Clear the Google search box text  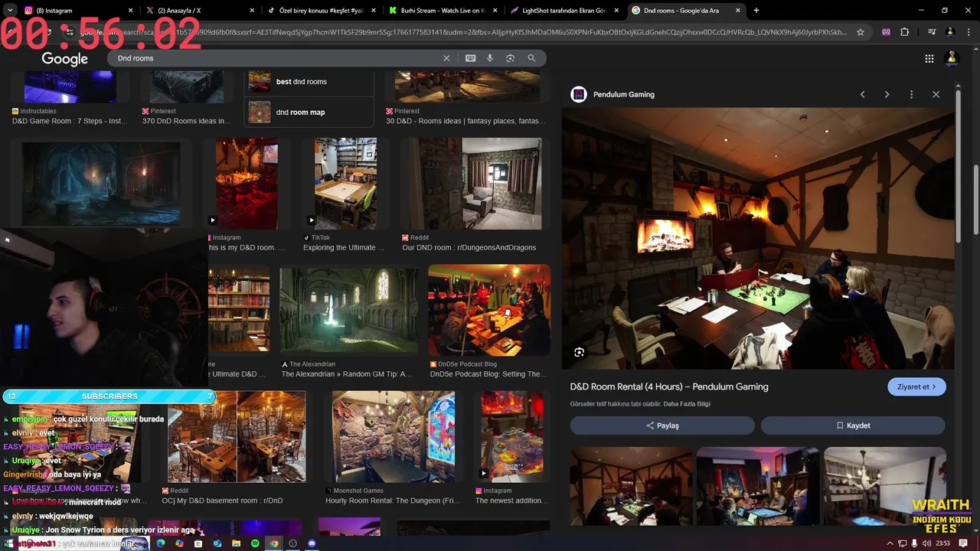pos(446,58)
